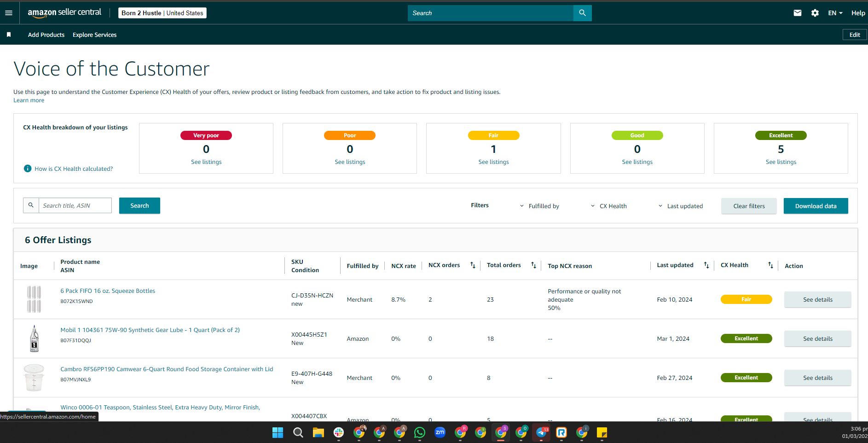
Task: Click the info icon beside CX Health calculated
Action: tap(28, 169)
